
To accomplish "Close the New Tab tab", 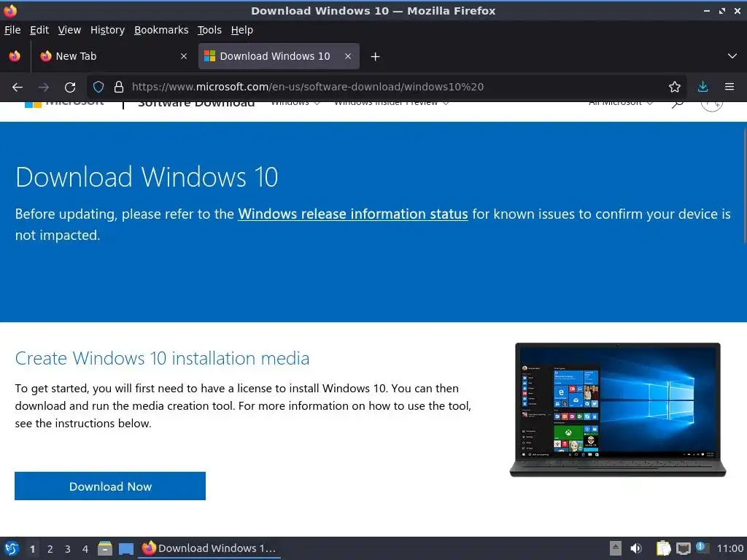I will tap(183, 56).
